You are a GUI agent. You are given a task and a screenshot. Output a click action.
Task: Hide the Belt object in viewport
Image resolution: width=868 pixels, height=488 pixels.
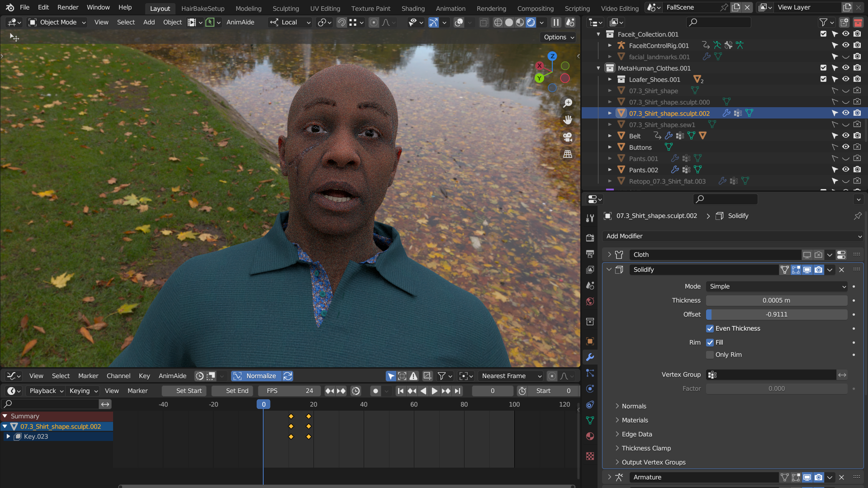tap(845, 136)
